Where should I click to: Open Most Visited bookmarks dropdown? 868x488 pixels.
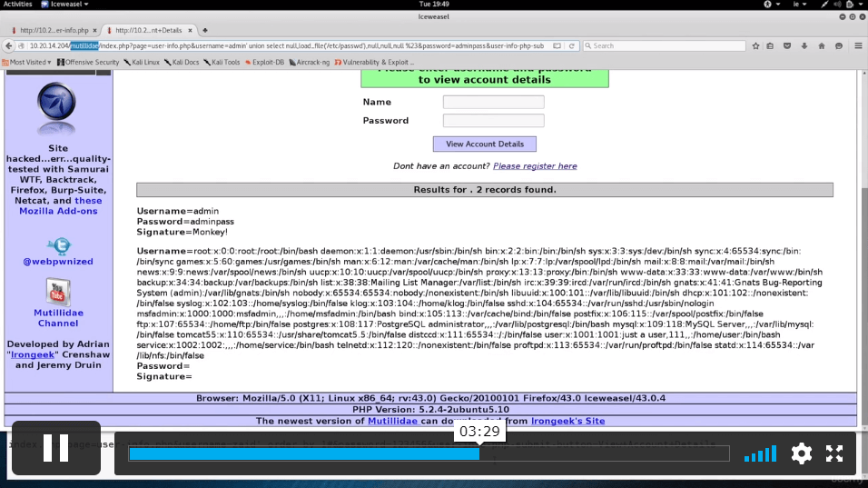(26, 63)
